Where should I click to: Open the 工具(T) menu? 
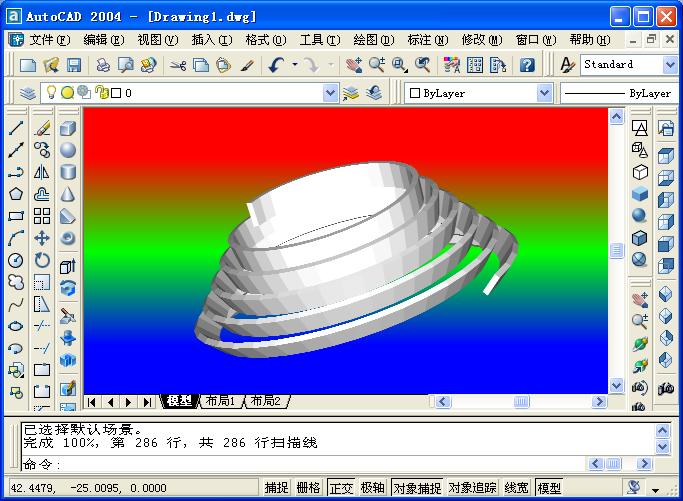pos(320,40)
